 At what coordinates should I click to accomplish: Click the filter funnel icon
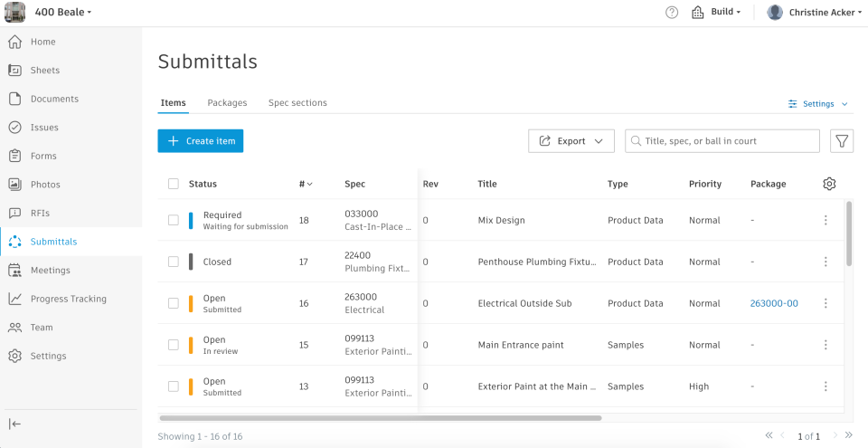coord(842,141)
